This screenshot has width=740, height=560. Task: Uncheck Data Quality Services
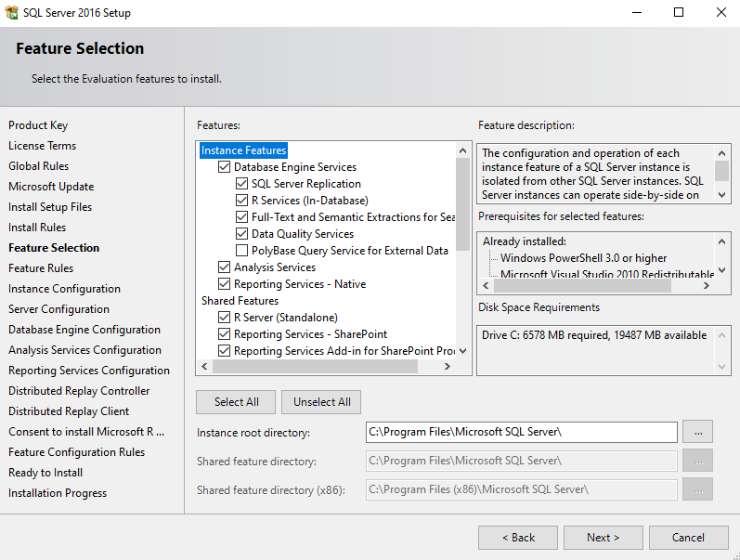coord(241,234)
